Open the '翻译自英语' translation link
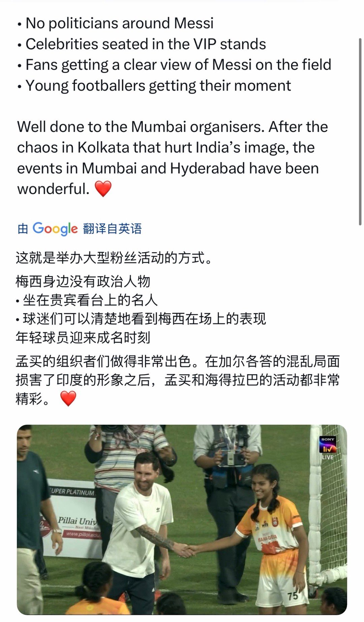Image resolution: width=364 pixels, height=622 pixels. click(112, 229)
